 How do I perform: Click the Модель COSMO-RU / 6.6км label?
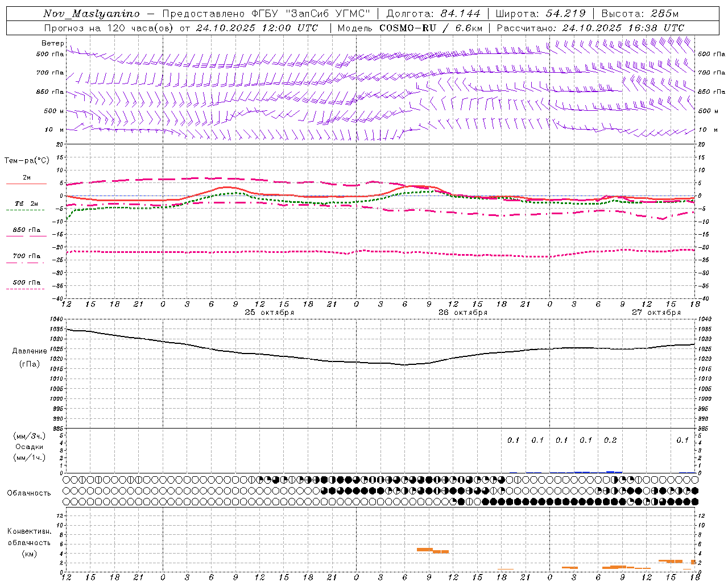[409, 28]
